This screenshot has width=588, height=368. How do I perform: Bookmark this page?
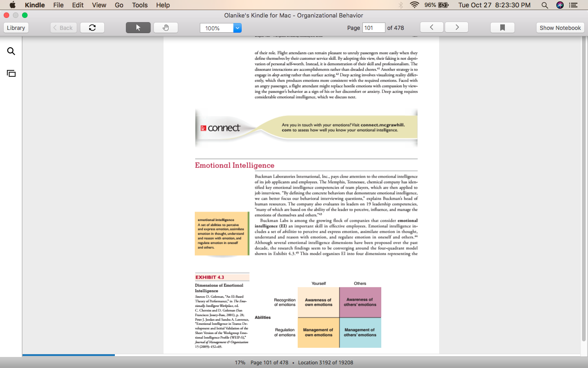coord(503,28)
